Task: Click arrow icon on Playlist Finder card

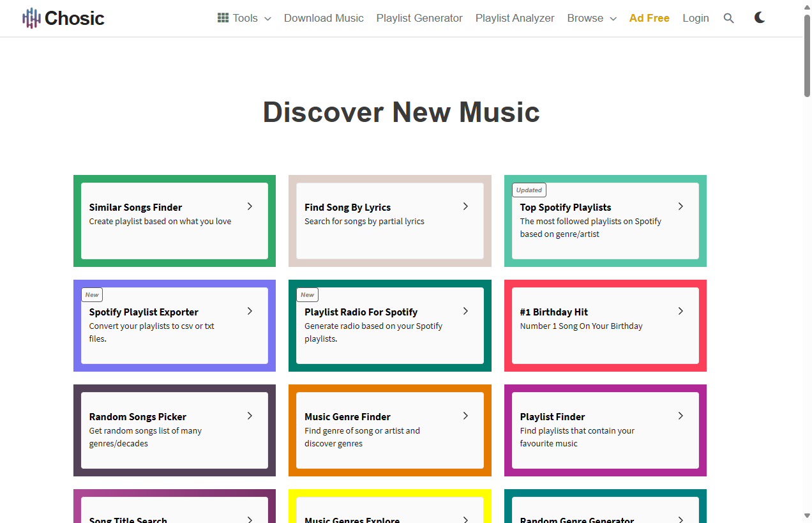Action: click(x=680, y=416)
